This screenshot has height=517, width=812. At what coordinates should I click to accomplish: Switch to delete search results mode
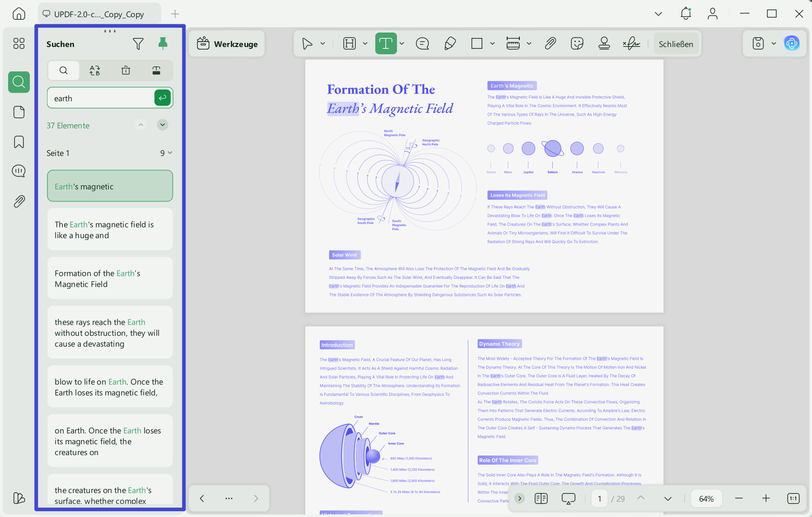coord(126,70)
